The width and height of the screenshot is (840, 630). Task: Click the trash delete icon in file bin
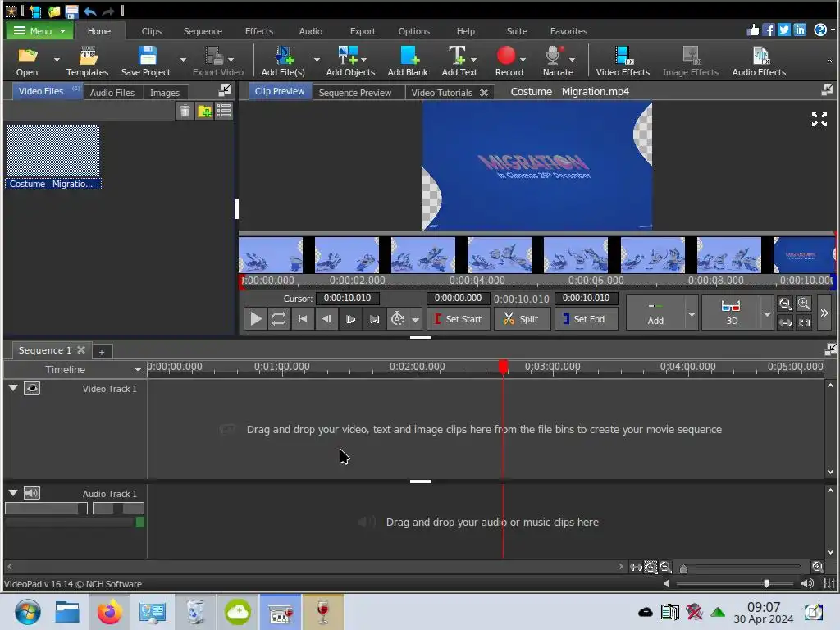click(x=185, y=111)
